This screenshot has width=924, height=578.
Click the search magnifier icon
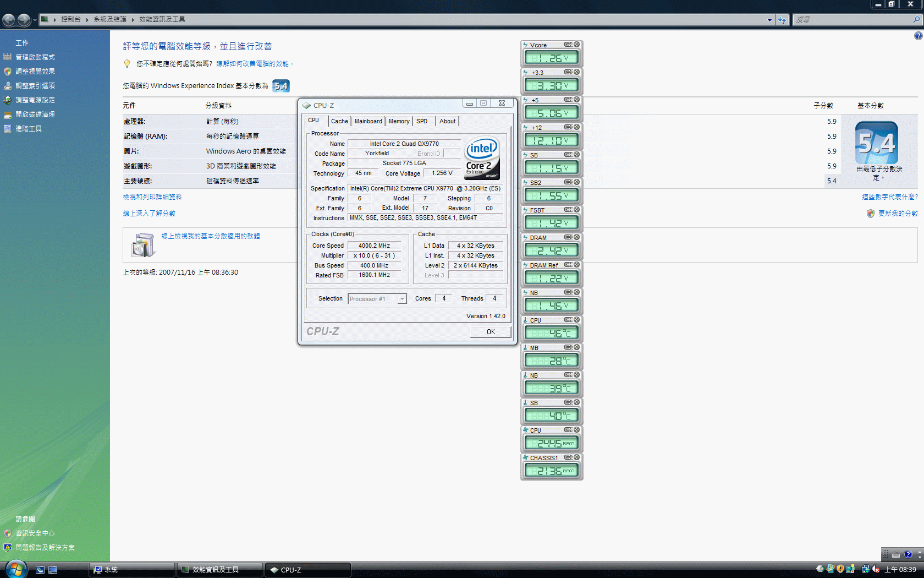coord(916,19)
